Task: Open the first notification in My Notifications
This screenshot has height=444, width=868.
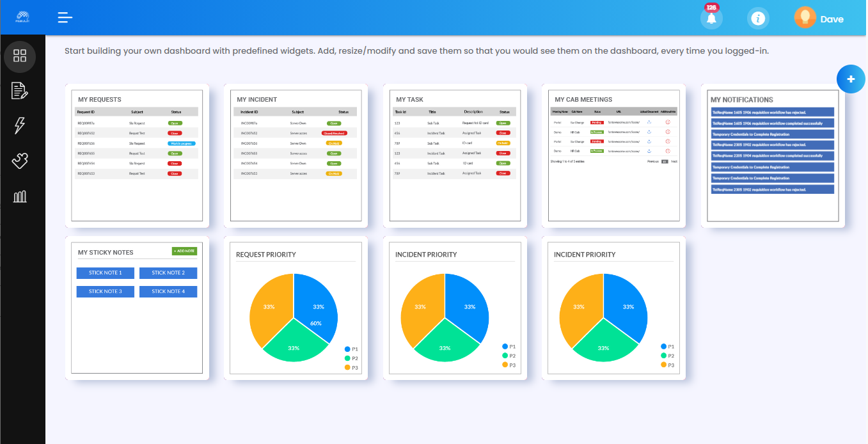Action: click(x=773, y=112)
